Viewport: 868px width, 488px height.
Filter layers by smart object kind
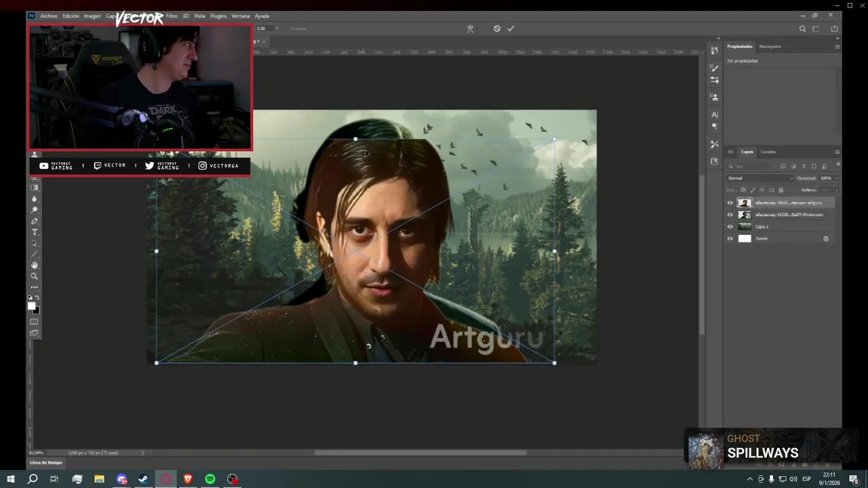pos(823,166)
